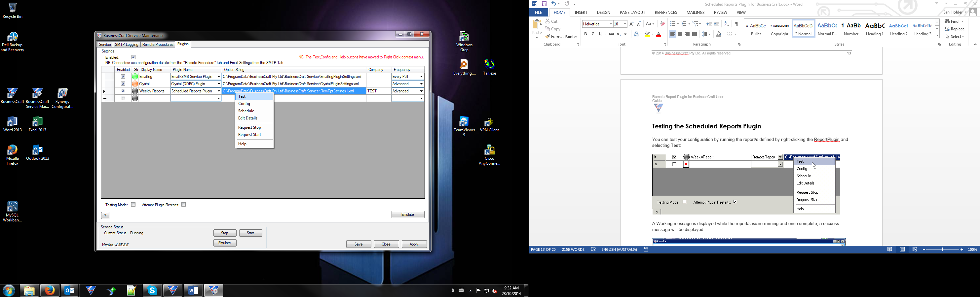
Task: Open the Helvetica font name dropdown
Action: tap(611, 24)
